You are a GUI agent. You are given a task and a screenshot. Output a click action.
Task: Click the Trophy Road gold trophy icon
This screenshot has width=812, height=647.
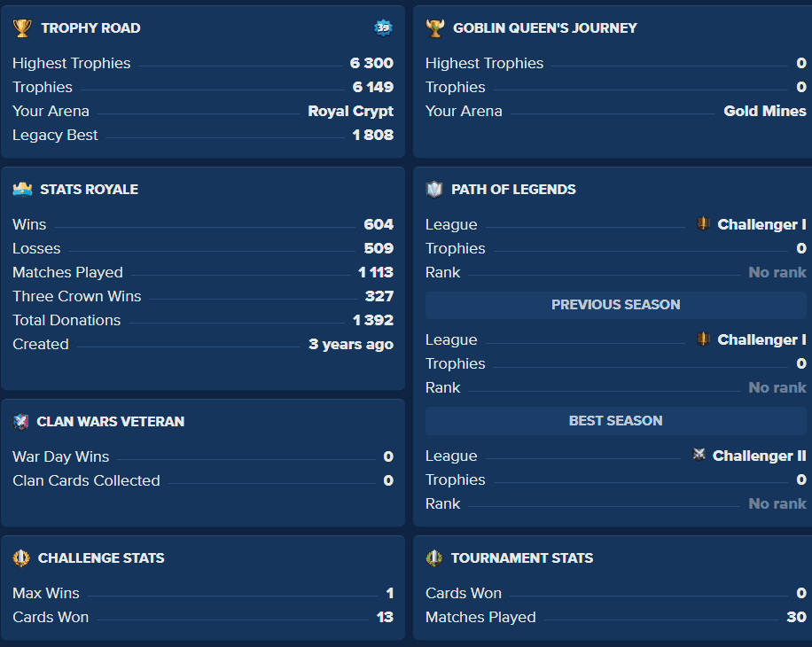coord(22,28)
